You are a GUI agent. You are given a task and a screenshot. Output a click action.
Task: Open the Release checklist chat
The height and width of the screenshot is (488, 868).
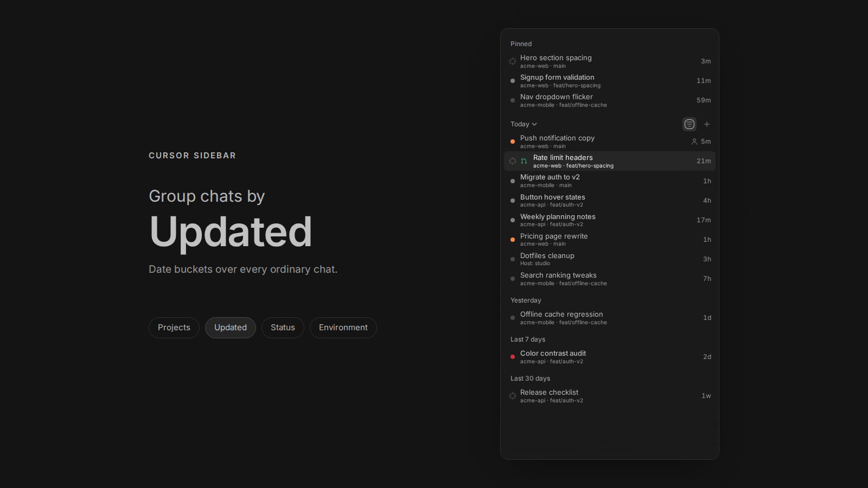tap(610, 396)
